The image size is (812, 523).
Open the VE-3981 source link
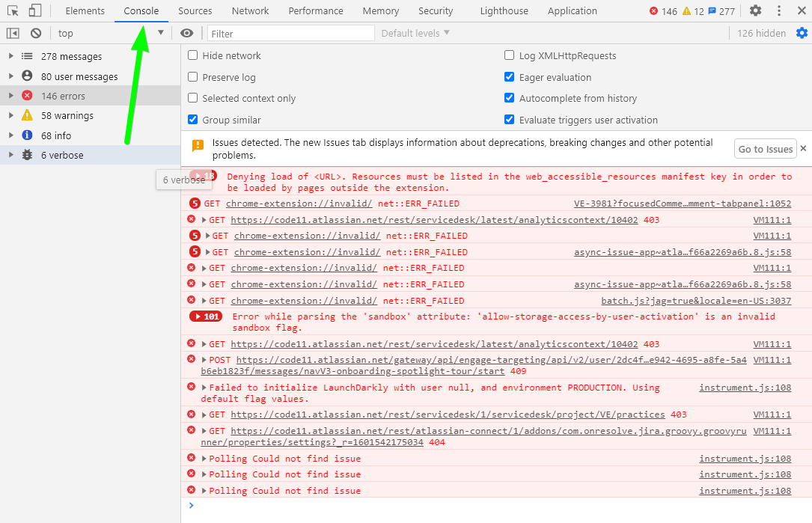(683, 204)
